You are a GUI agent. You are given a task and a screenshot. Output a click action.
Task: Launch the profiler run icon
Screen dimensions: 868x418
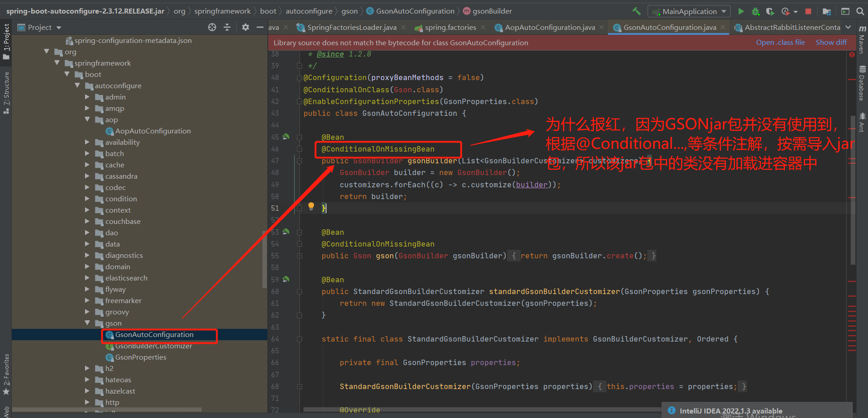pos(785,11)
